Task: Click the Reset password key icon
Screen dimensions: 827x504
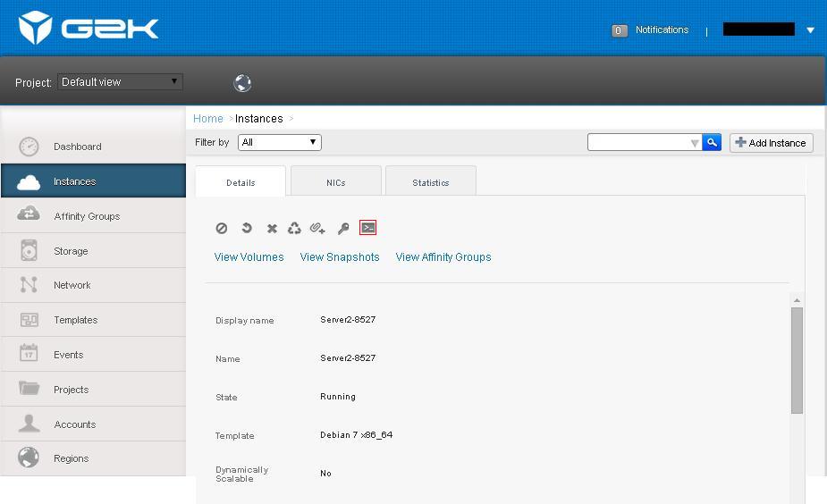Action: pos(343,228)
